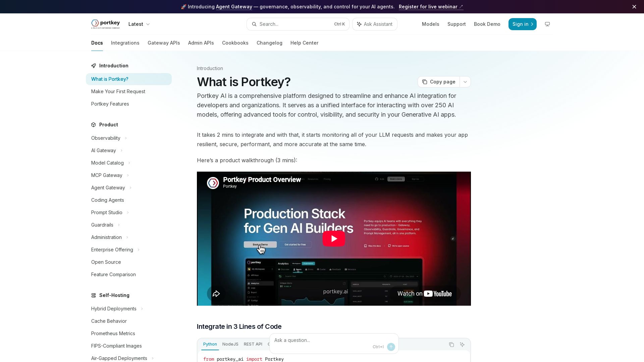Screen dimensions: 644x362
Task: Focus the Search input field
Action: (298, 24)
